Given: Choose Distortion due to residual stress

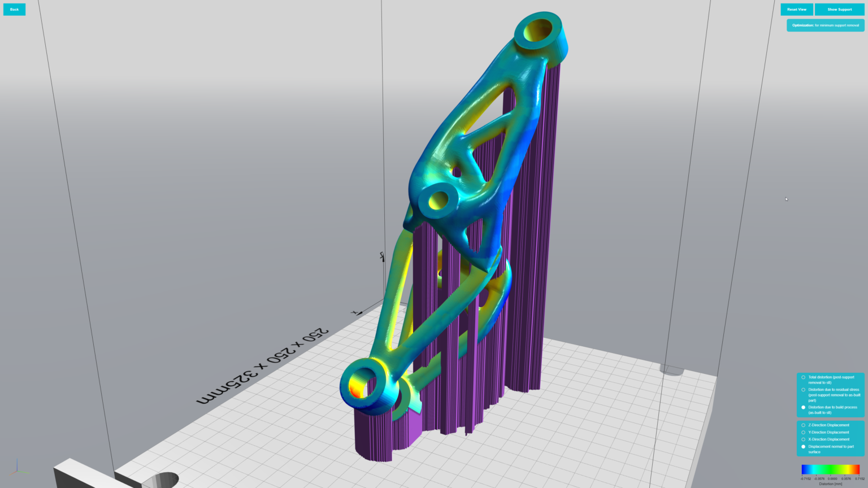Looking at the screenshot, I should coord(803,390).
